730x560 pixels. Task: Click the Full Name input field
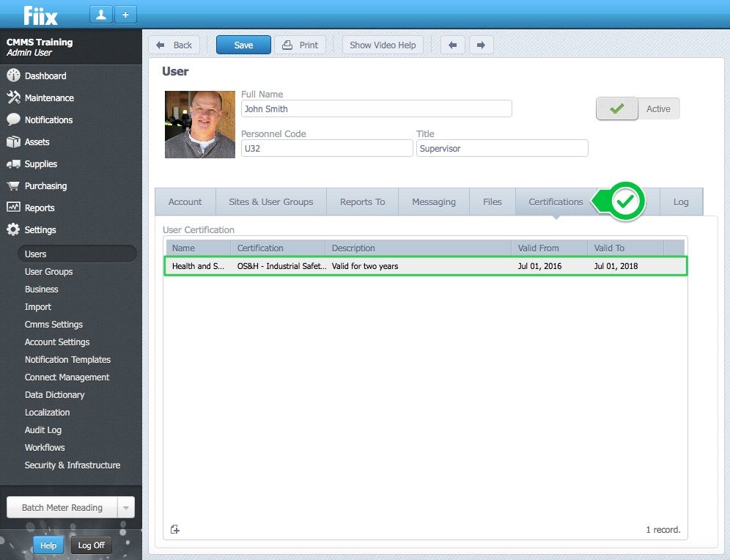click(377, 109)
